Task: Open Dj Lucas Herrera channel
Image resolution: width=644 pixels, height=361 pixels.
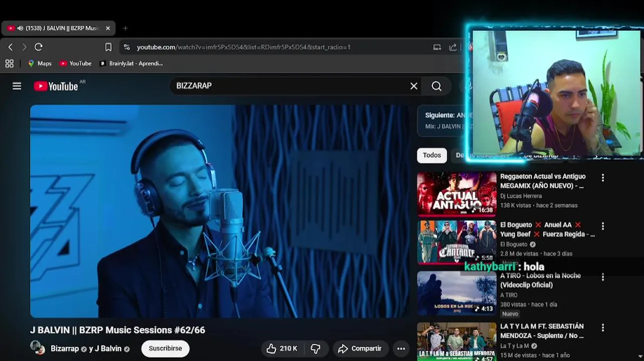Action: [x=521, y=196]
